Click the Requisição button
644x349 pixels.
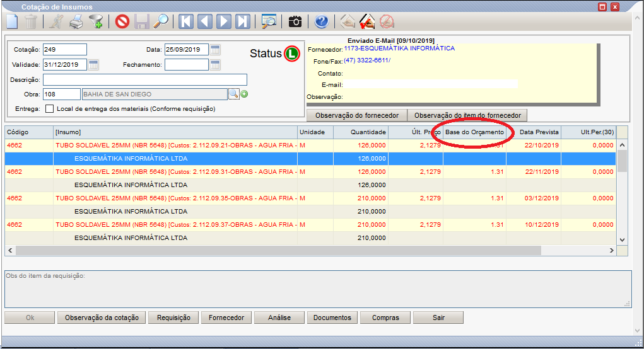click(173, 318)
